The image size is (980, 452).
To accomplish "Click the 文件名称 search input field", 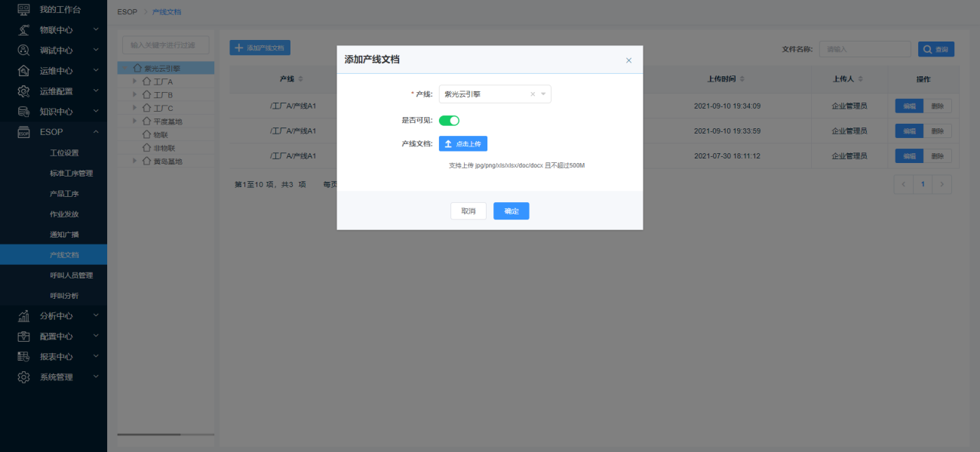I will (x=865, y=49).
